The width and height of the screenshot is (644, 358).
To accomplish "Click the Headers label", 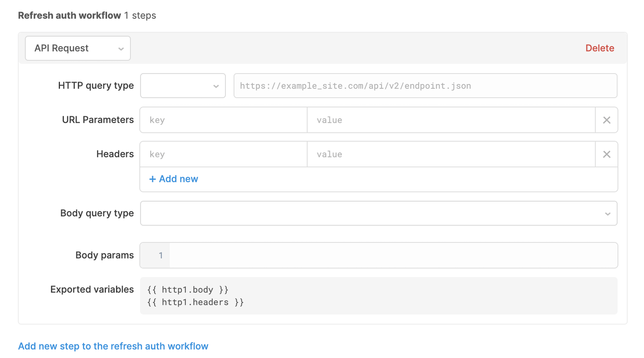I will coord(115,154).
